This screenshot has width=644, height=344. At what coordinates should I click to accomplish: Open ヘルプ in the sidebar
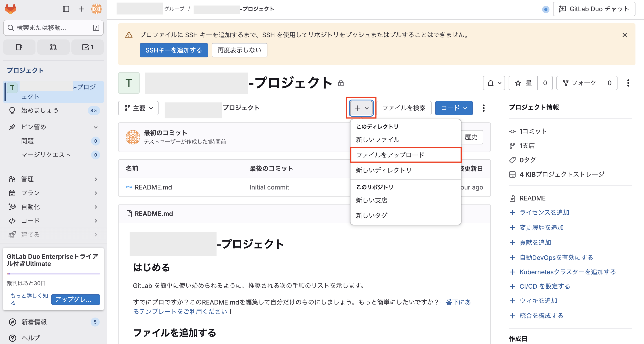[x=53, y=338]
